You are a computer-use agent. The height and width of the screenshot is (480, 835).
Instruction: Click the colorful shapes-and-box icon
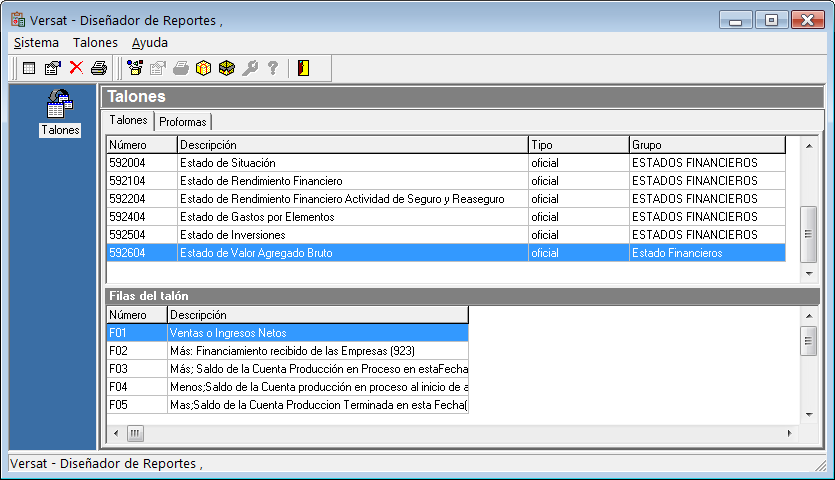pos(135,68)
